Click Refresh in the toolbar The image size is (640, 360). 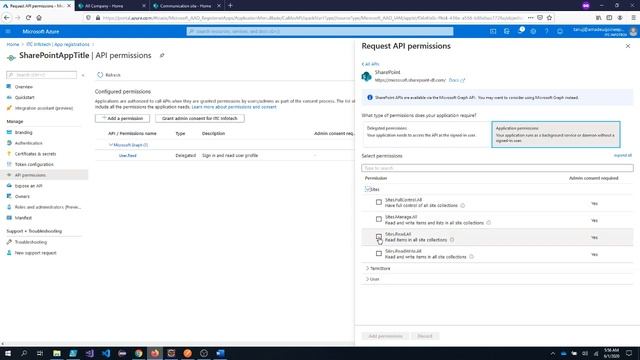pos(109,75)
